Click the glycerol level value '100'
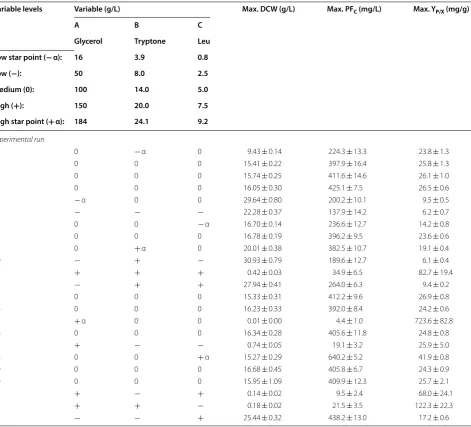This screenshot has height=427, width=471. 80,90
